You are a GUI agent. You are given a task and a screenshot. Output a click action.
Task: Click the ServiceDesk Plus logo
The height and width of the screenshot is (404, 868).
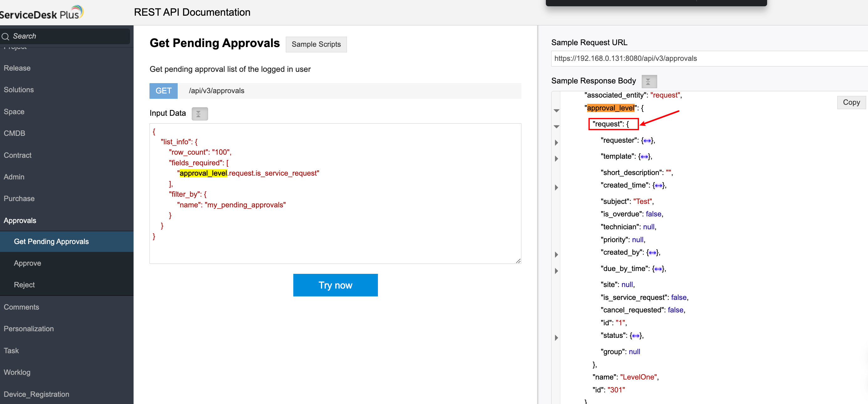pos(41,13)
